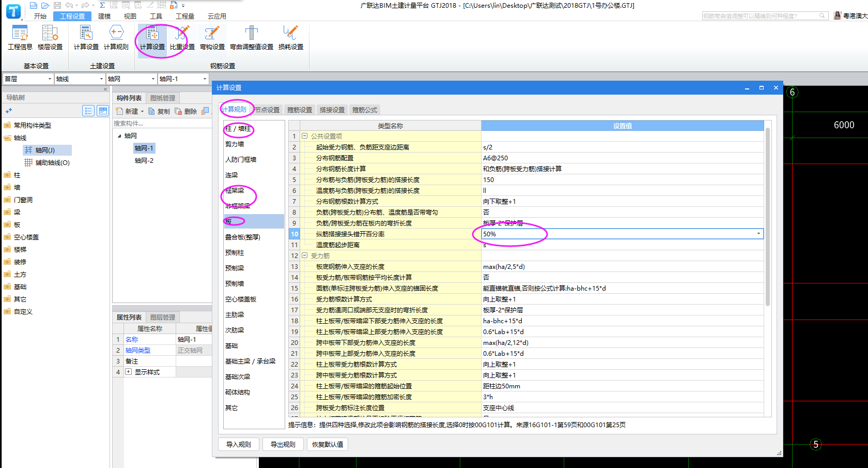The height and width of the screenshot is (468, 868).
Task: Select the 楼梯 folder in navigation tree
Action: (20, 249)
